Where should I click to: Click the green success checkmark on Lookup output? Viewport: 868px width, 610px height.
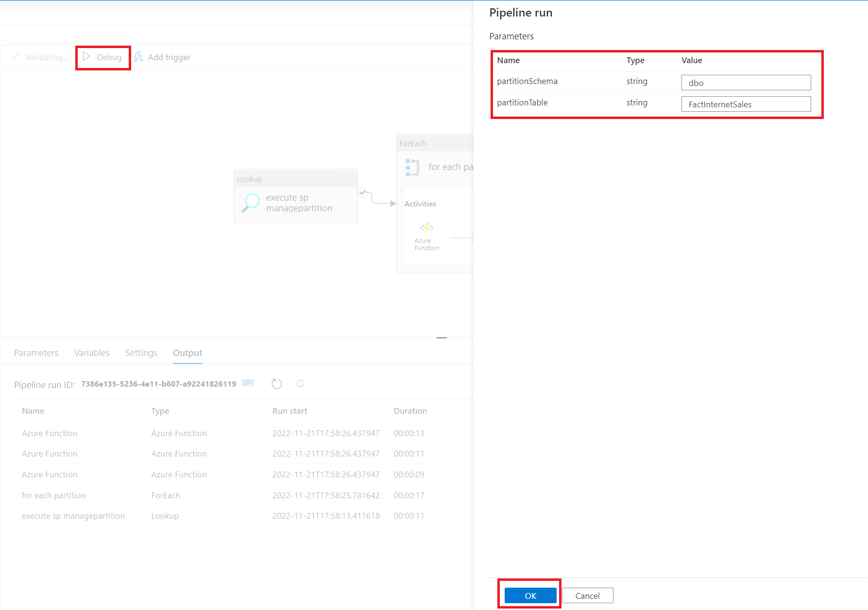coord(362,192)
